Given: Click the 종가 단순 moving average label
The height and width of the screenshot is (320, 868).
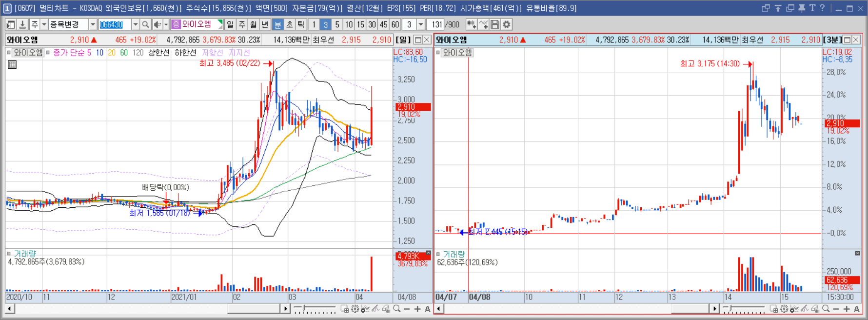Looking at the screenshot, I should pyautogui.click(x=69, y=53).
